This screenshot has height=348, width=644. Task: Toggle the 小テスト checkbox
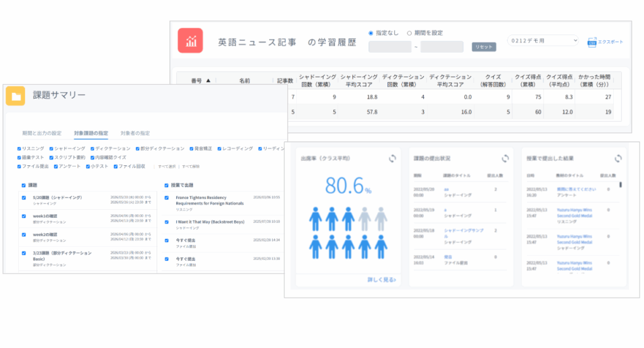point(88,166)
